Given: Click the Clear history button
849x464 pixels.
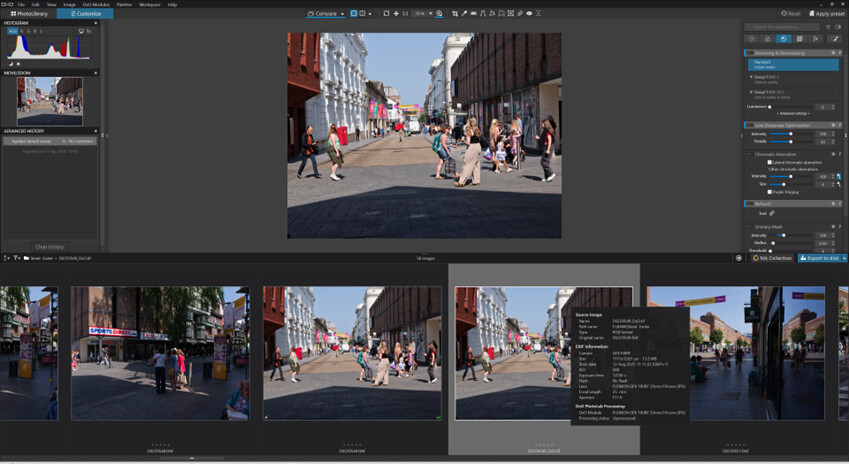Looking at the screenshot, I should pyautogui.click(x=50, y=246).
